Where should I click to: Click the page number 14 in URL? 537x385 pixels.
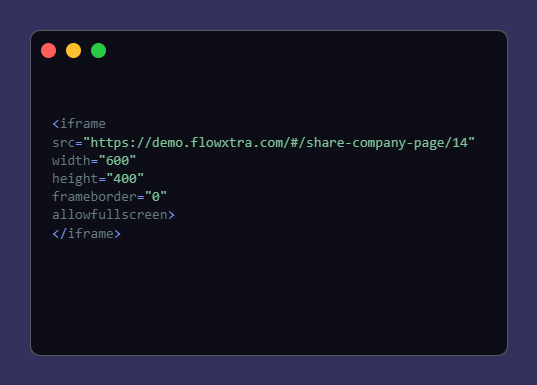coord(460,142)
